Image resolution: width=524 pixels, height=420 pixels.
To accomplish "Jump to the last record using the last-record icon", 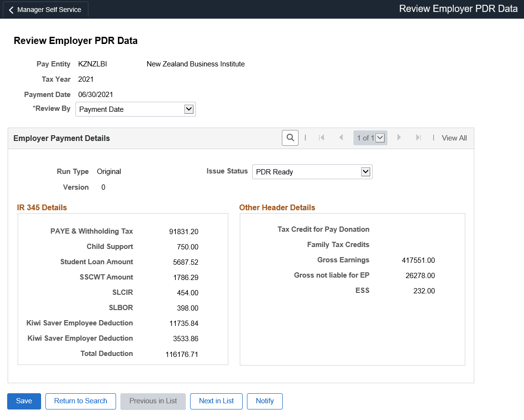I will pos(418,138).
